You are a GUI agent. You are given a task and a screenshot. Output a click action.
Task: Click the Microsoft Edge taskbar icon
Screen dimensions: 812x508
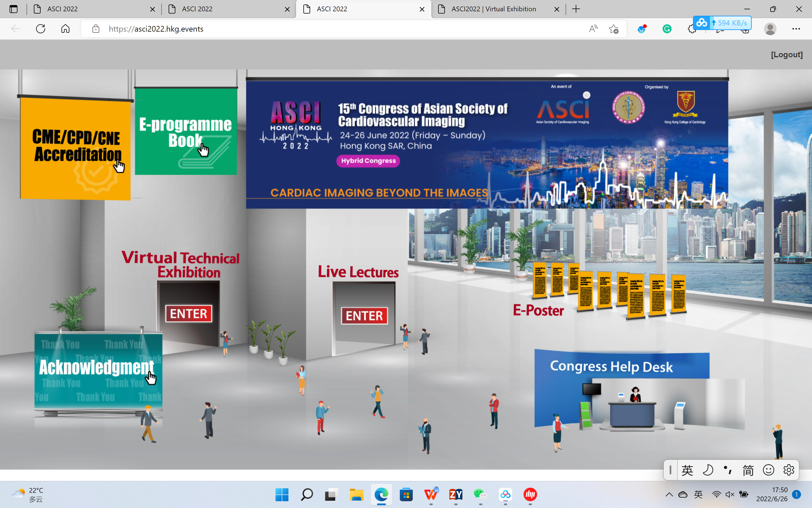click(x=381, y=494)
